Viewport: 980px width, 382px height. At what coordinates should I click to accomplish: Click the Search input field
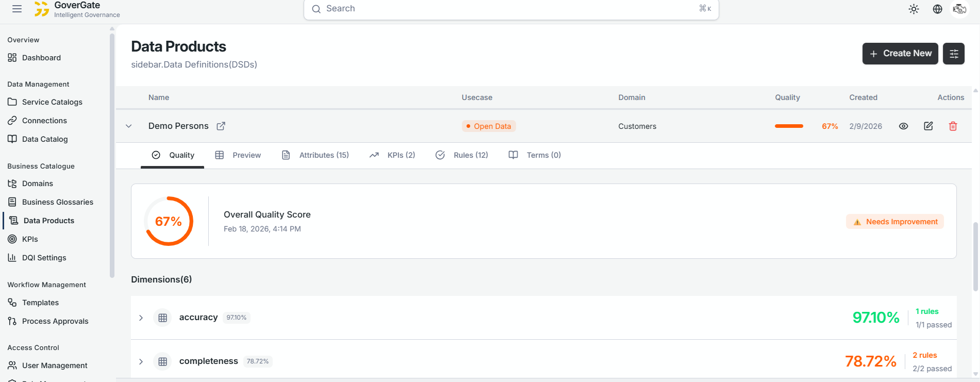[x=510, y=9]
